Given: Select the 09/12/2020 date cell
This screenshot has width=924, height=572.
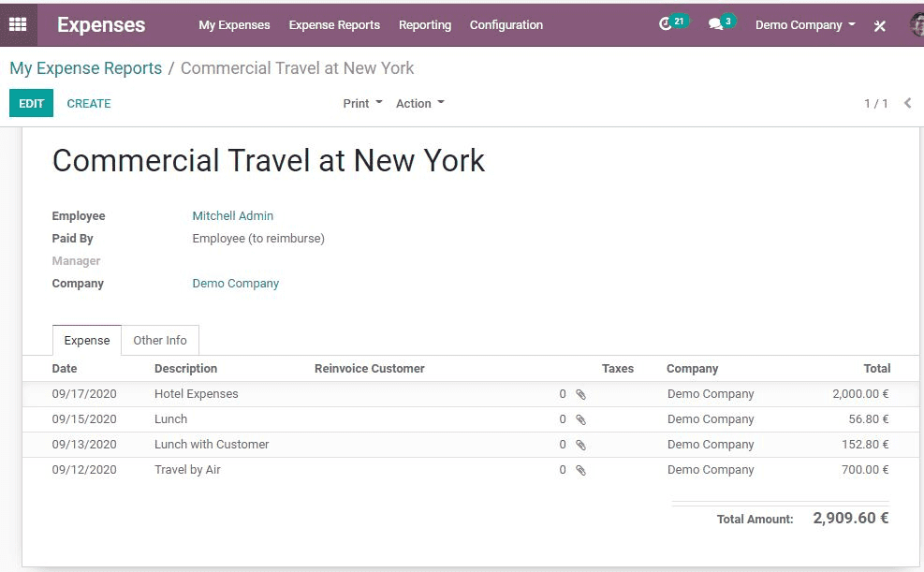Looking at the screenshot, I should click(84, 470).
